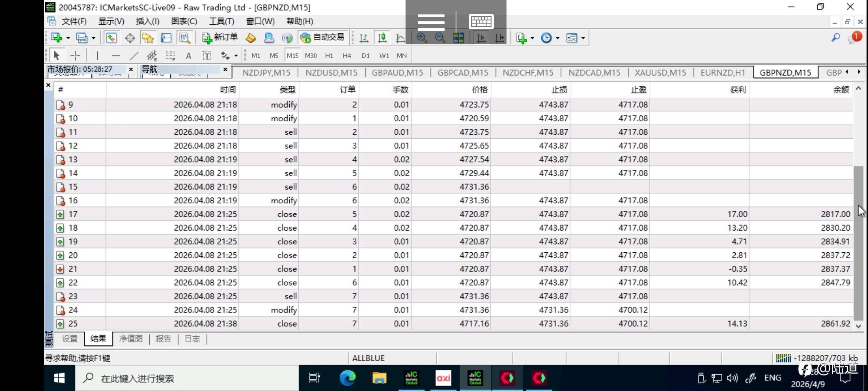The image size is (868, 391).
Task: Click the zoom in magnifier
Action: 421,38
